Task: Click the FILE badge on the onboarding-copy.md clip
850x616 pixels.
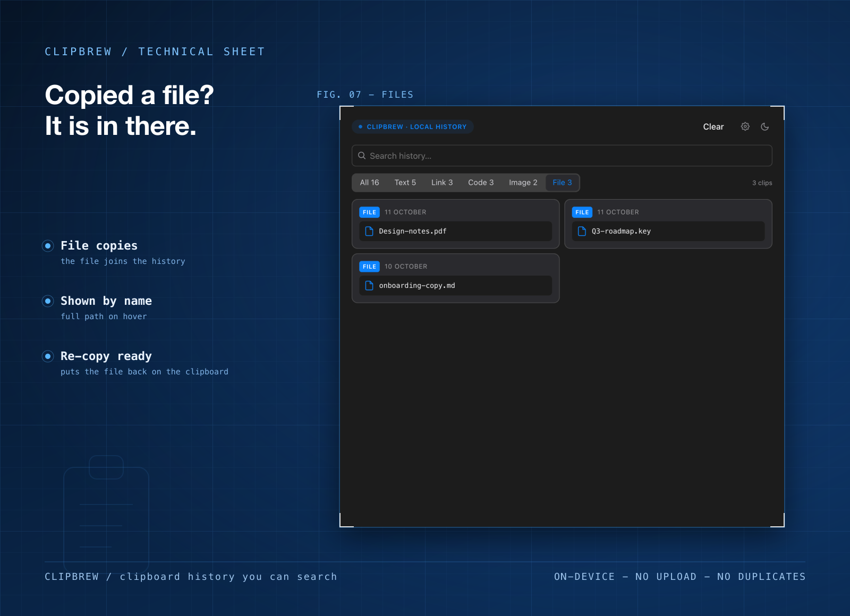Action: [369, 267]
